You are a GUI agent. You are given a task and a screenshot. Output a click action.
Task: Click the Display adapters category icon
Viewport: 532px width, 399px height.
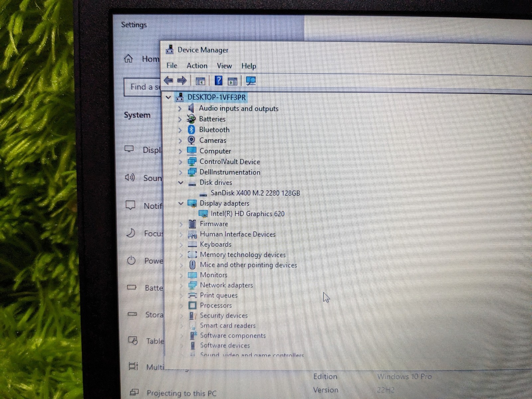192,203
